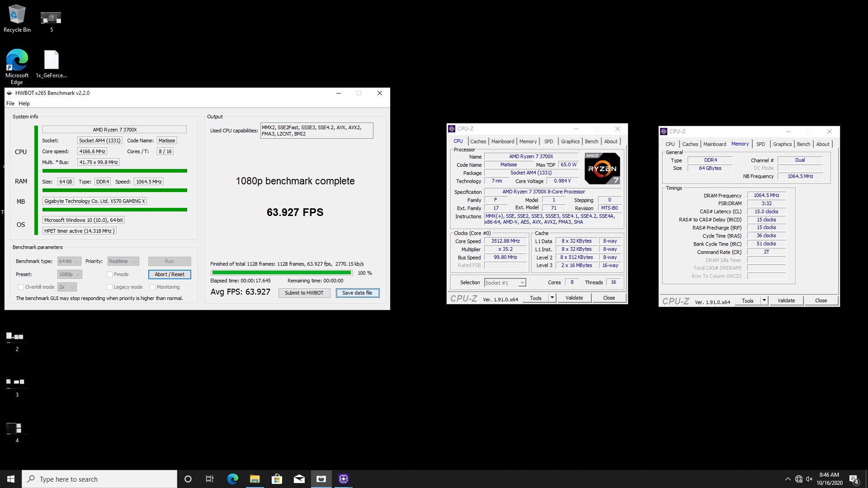Image resolution: width=868 pixels, height=488 pixels.
Task: Expand the Tools arrow in the CPU tab window
Action: tap(552, 298)
